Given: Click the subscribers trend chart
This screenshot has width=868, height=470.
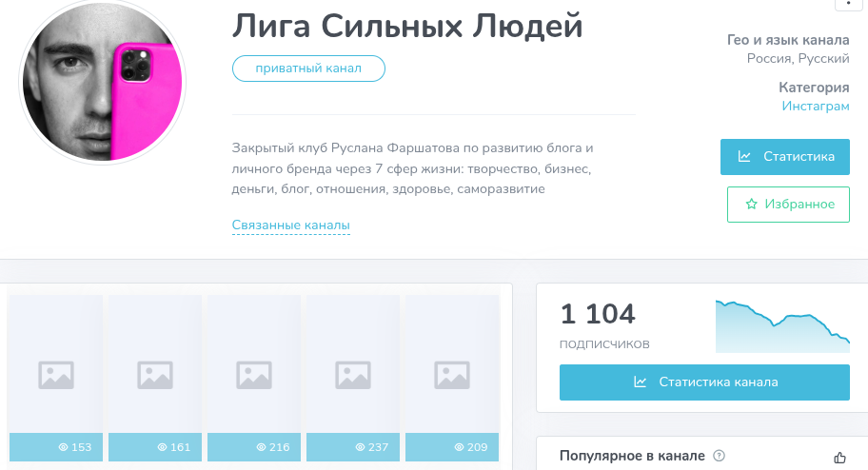Looking at the screenshot, I should pos(782,326).
